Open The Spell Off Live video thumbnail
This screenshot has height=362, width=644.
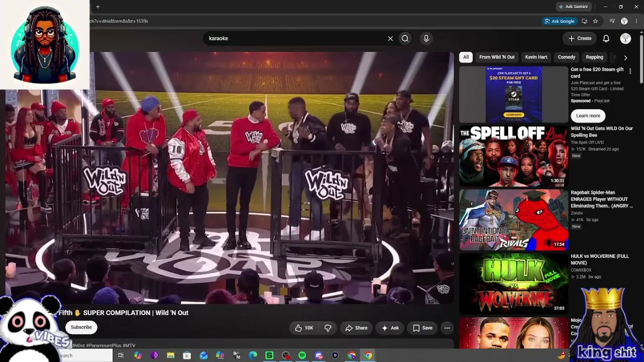point(514,156)
